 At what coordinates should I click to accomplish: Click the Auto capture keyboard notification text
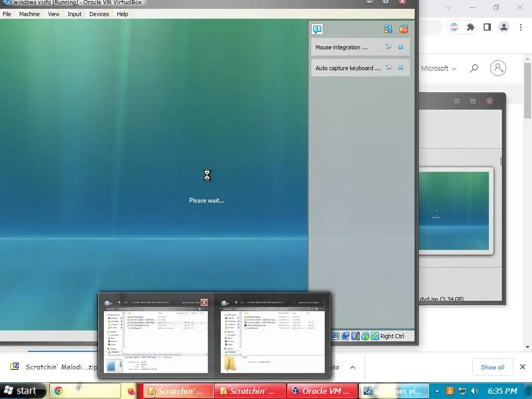[348, 68]
